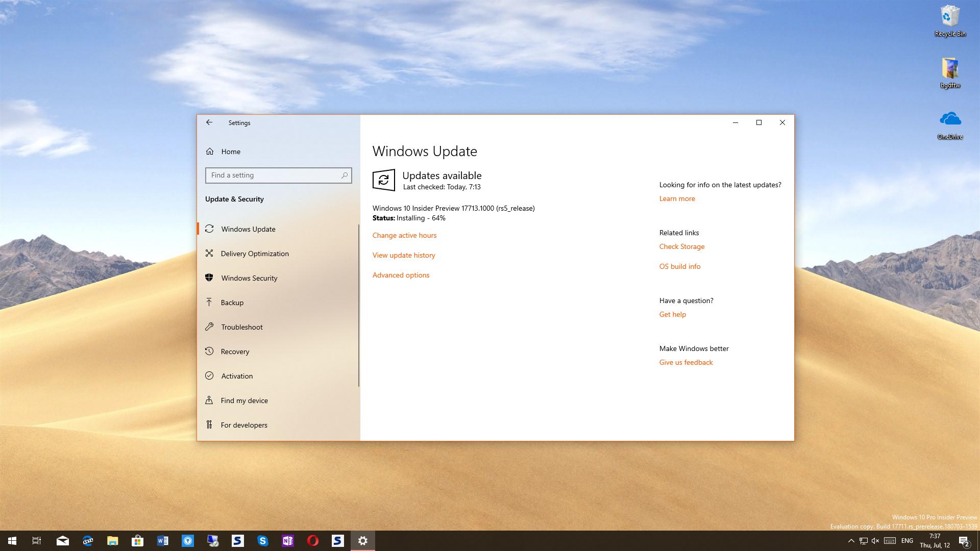This screenshot has width=980, height=551.
Task: Click the Get help link
Action: 672,314
